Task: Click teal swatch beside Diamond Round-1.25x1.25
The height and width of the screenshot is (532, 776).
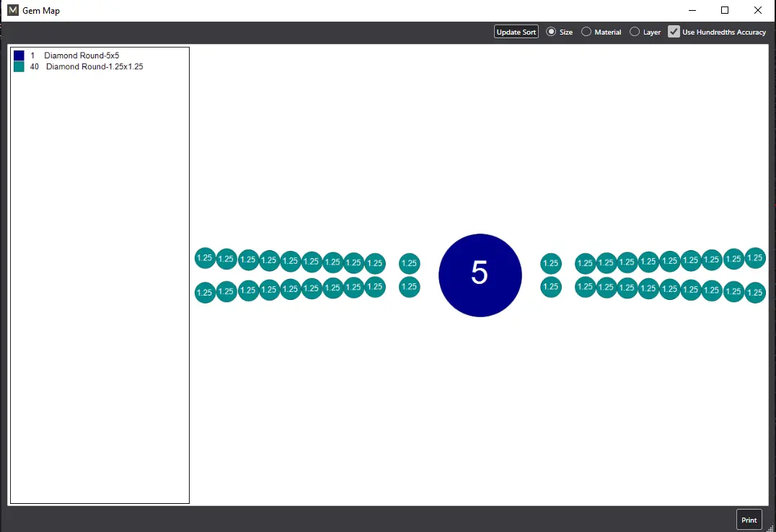Action: pos(19,66)
